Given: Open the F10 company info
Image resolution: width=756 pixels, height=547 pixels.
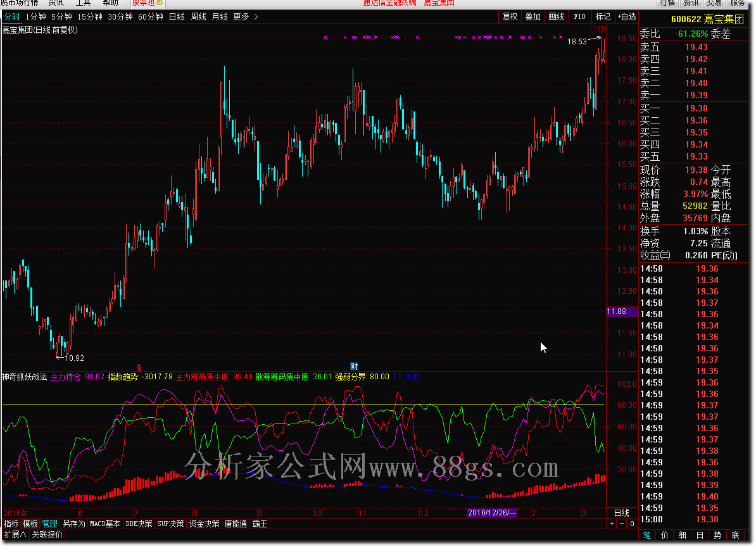Looking at the screenshot, I should pyautogui.click(x=579, y=17).
